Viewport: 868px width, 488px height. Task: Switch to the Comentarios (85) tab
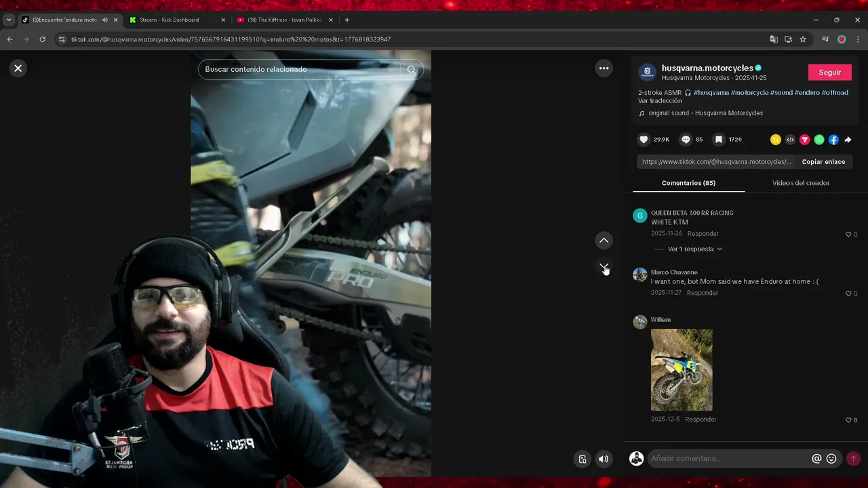(688, 183)
